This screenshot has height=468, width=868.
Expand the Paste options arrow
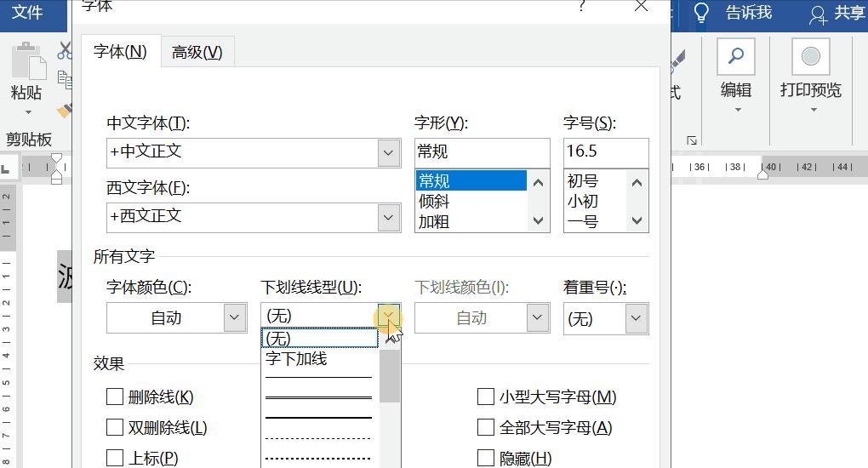coord(28,112)
